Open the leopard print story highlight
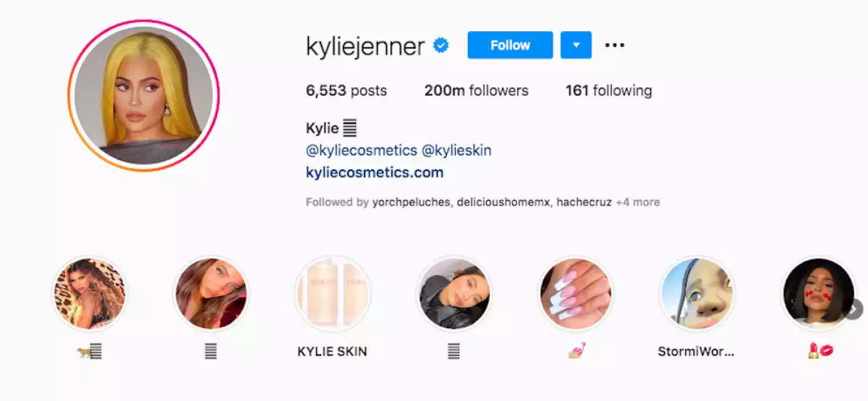Viewport: 868px width, 401px height. [x=90, y=294]
